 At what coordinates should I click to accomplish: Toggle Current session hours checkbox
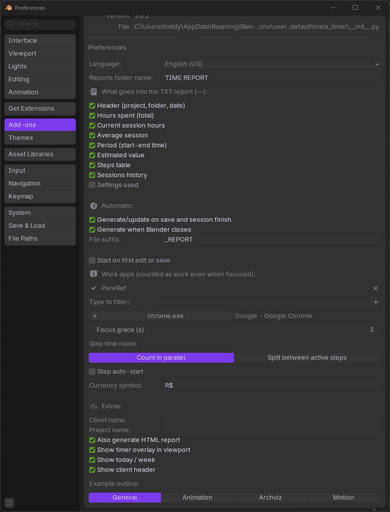[x=92, y=126]
